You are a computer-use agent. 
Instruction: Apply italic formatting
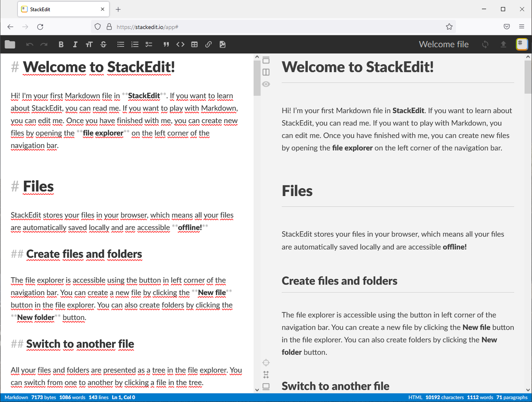pos(75,44)
